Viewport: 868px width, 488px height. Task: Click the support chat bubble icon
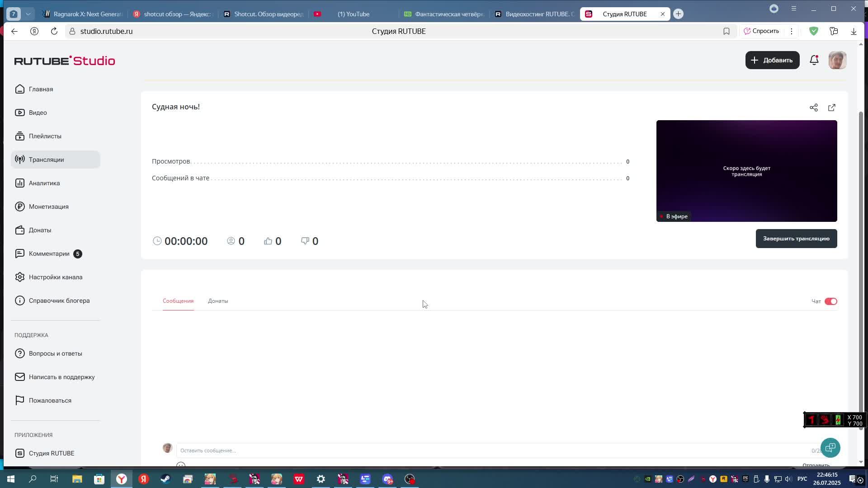(830, 448)
